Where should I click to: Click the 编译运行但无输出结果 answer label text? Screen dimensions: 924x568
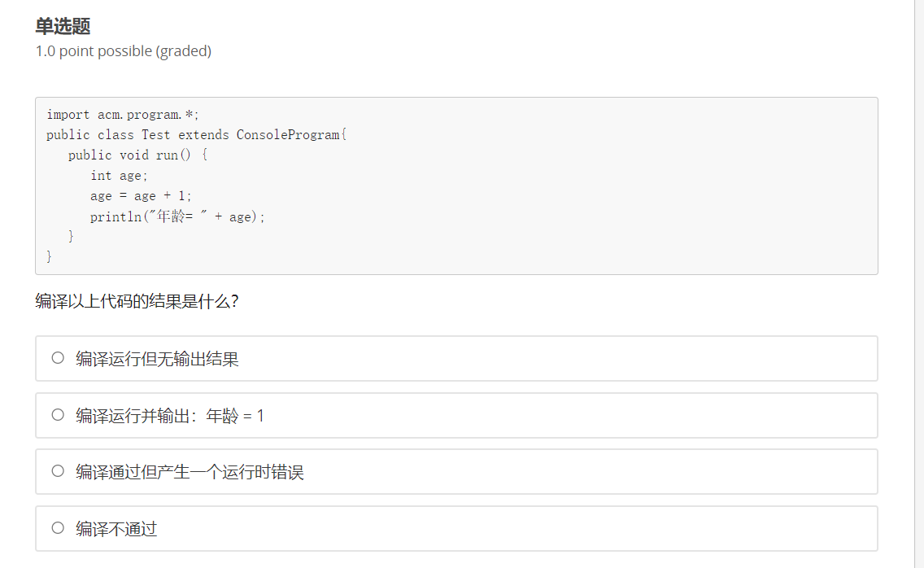(x=157, y=359)
